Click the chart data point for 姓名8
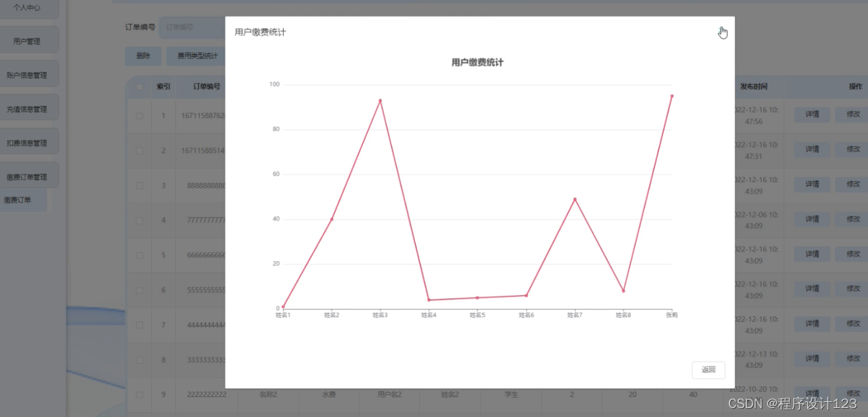The image size is (868, 417). (x=623, y=291)
